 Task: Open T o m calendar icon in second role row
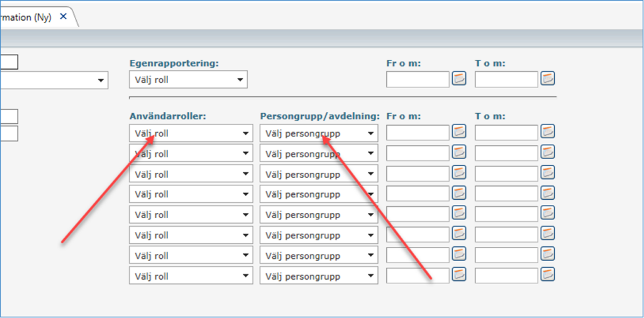pyautogui.click(x=548, y=152)
